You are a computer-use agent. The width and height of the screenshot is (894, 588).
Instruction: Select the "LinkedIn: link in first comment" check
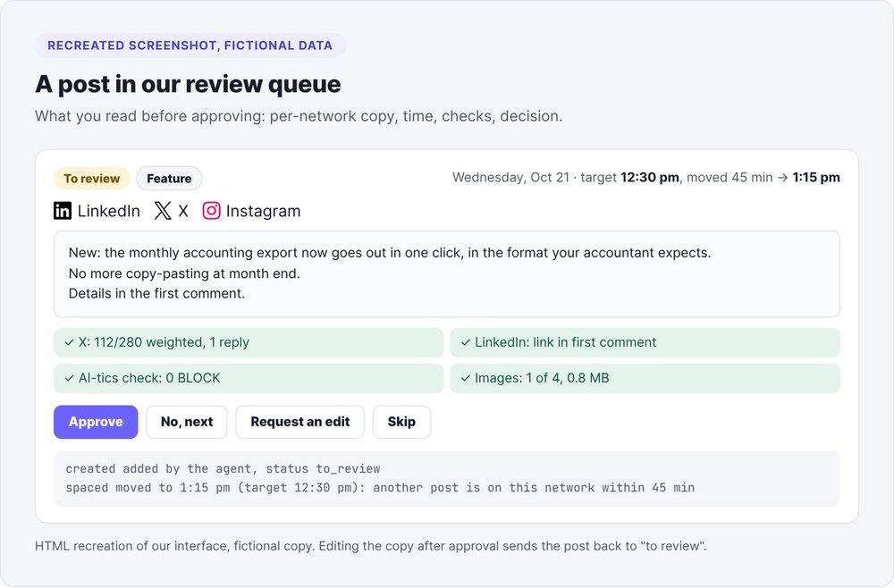(645, 342)
